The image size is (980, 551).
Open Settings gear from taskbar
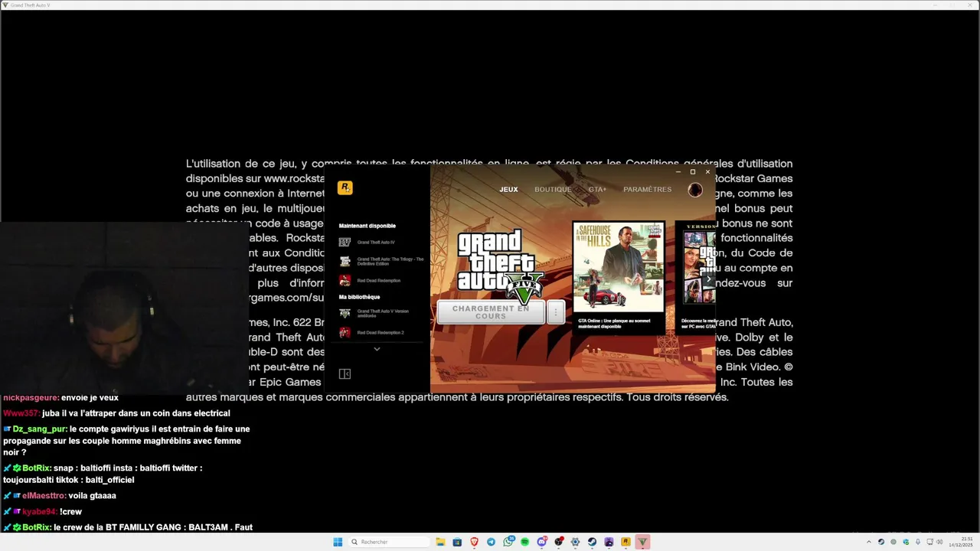coord(575,542)
